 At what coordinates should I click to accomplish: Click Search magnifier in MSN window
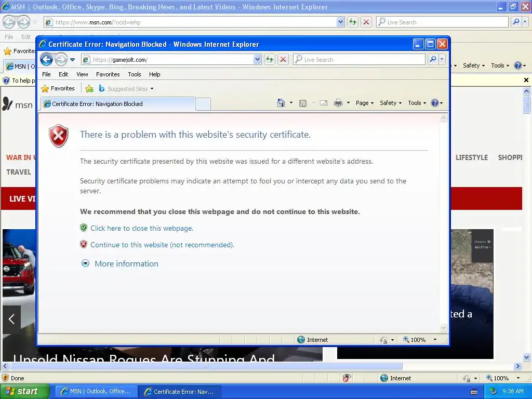pyautogui.click(x=516, y=22)
